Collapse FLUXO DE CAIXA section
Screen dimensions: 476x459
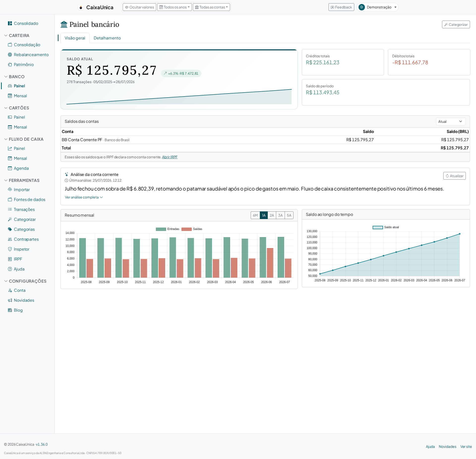point(24,139)
